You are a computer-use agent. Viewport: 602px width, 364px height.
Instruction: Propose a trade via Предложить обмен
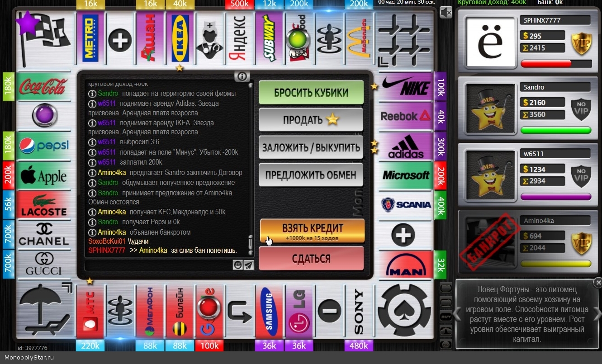(x=311, y=175)
